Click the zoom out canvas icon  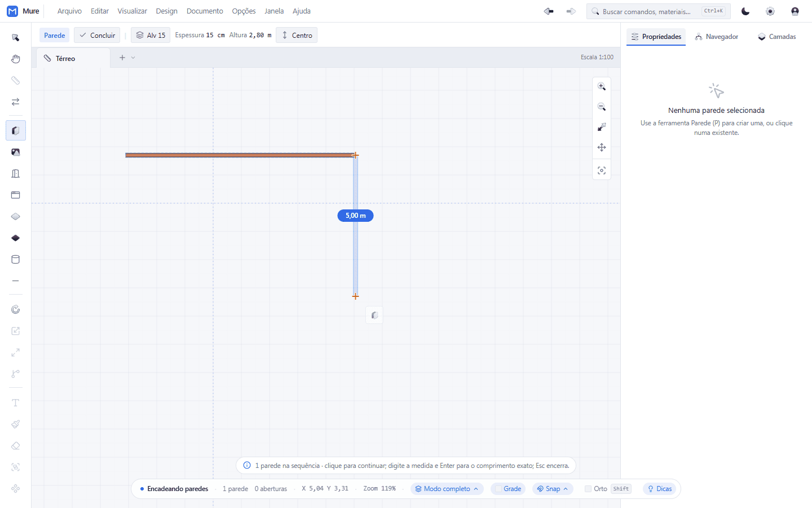(x=602, y=107)
